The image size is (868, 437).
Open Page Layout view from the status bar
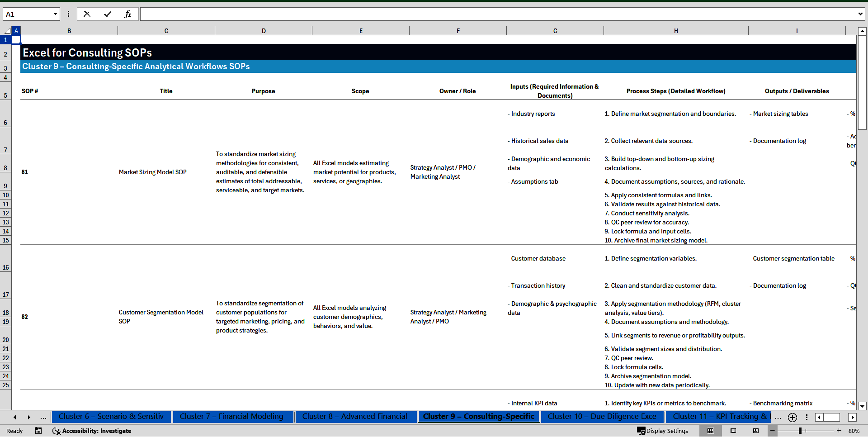[733, 431]
